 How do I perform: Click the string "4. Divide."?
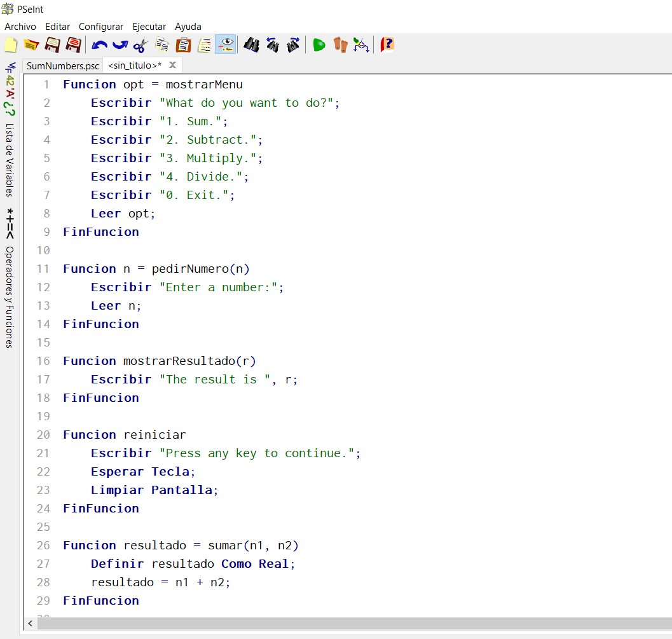(202, 177)
